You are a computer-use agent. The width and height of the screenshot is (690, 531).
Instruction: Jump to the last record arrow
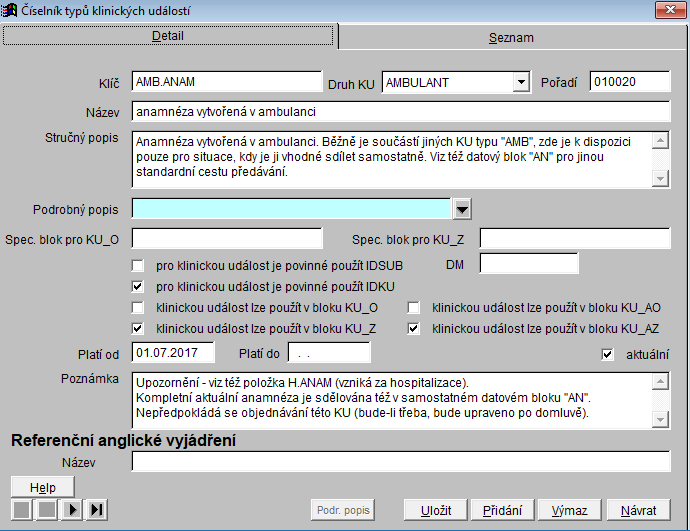(x=97, y=510)
